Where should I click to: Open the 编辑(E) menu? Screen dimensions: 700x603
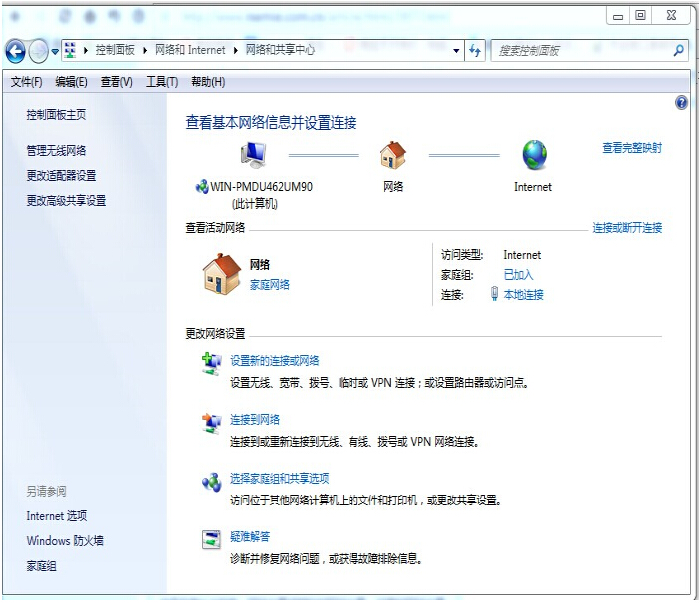(x=71, y=82)
